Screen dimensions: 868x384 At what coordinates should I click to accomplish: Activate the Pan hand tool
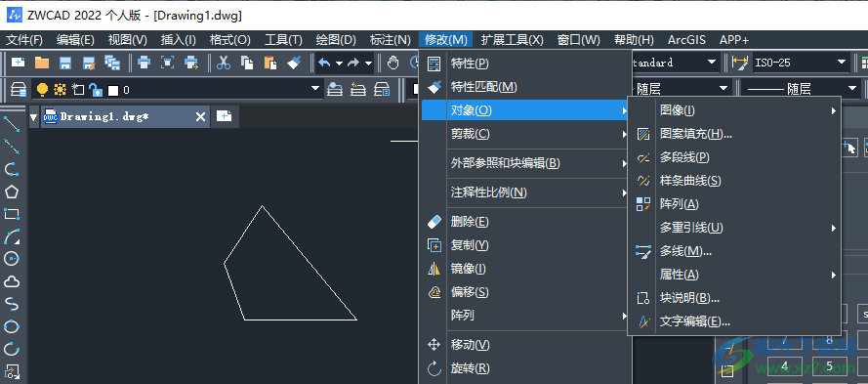(393, 63)
